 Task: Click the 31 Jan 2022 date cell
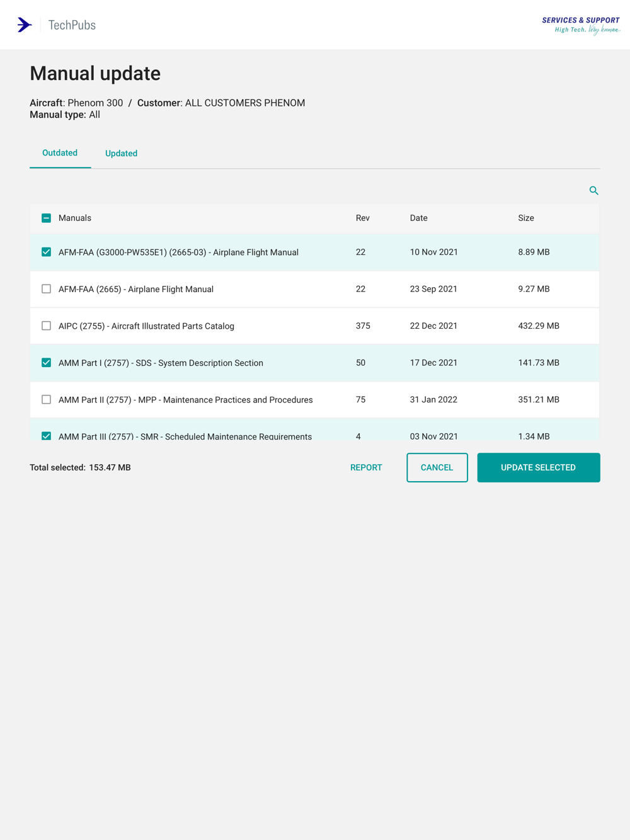tap(433, 399)
